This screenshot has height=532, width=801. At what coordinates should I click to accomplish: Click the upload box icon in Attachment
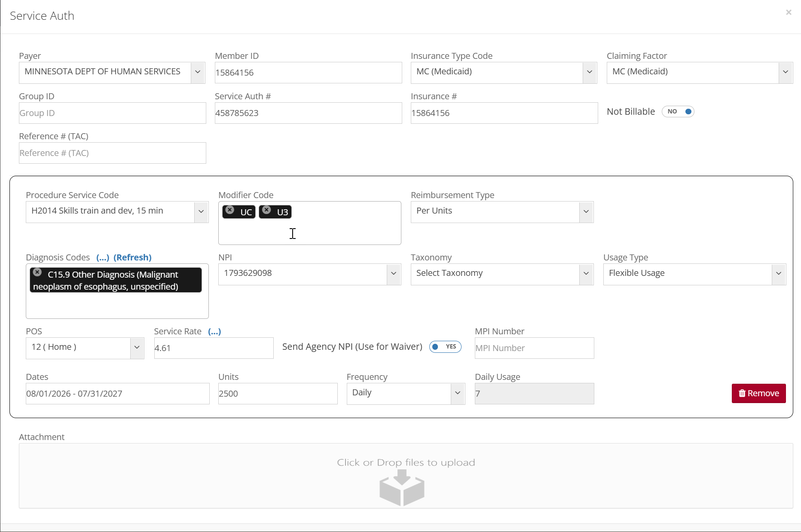click(x=402, y=487)
